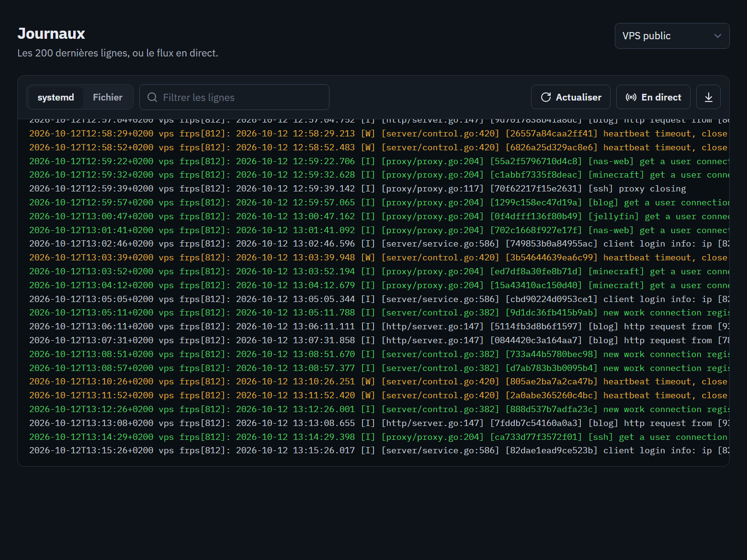The width and height of the screenshot is (747, 560).
Task: Click the refresh icon in Actualiser
Action: point(546,97)
